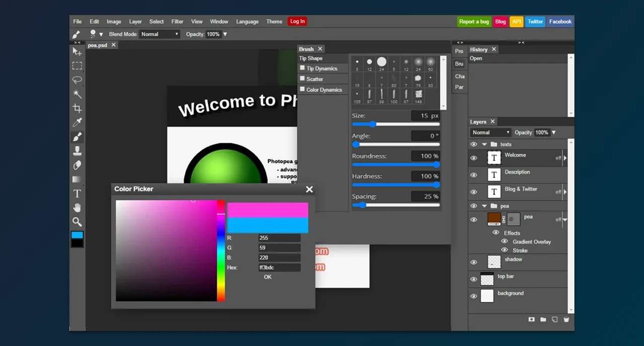
Task: Open the Window menu
Action: (219, 22)
